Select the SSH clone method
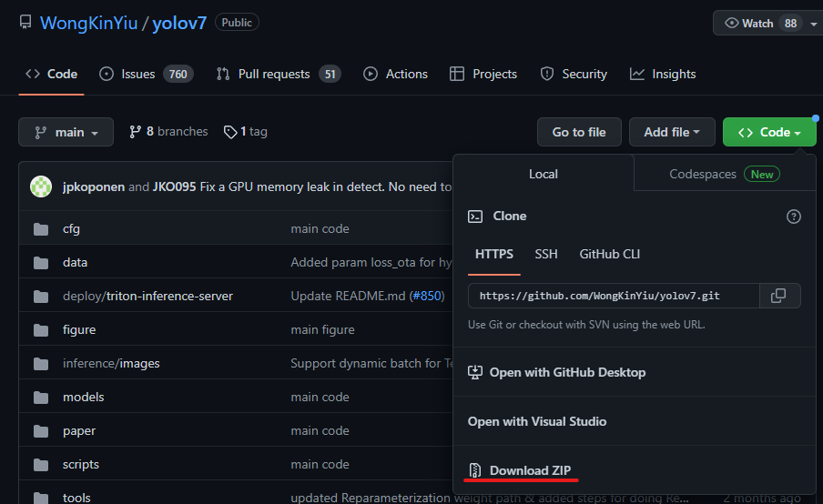This screenshot has width=823, height=504. tap(546, 255)
